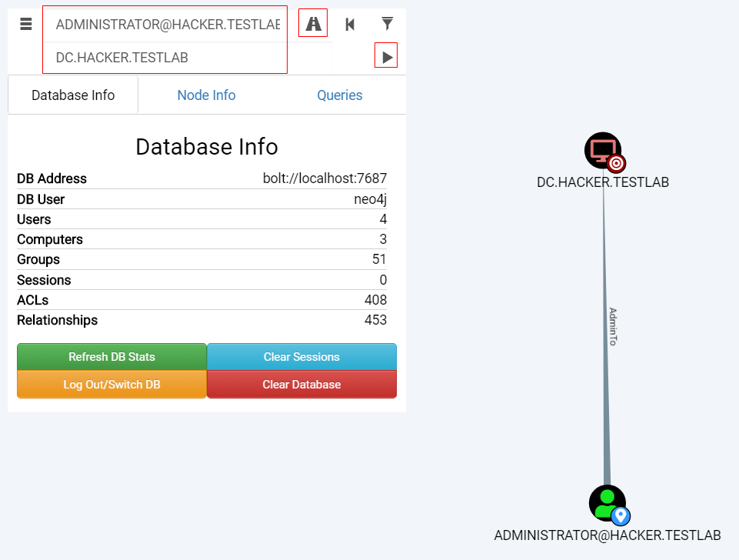Focus the DC.HACKER.TESTLAB target node field
Screen dimensions: 739x560
[x=167, y=58]
